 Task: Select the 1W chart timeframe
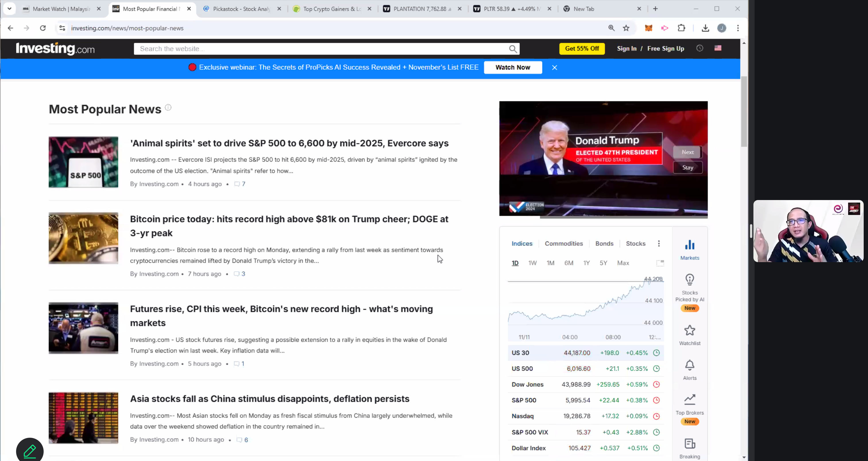[x=532, y=263]
